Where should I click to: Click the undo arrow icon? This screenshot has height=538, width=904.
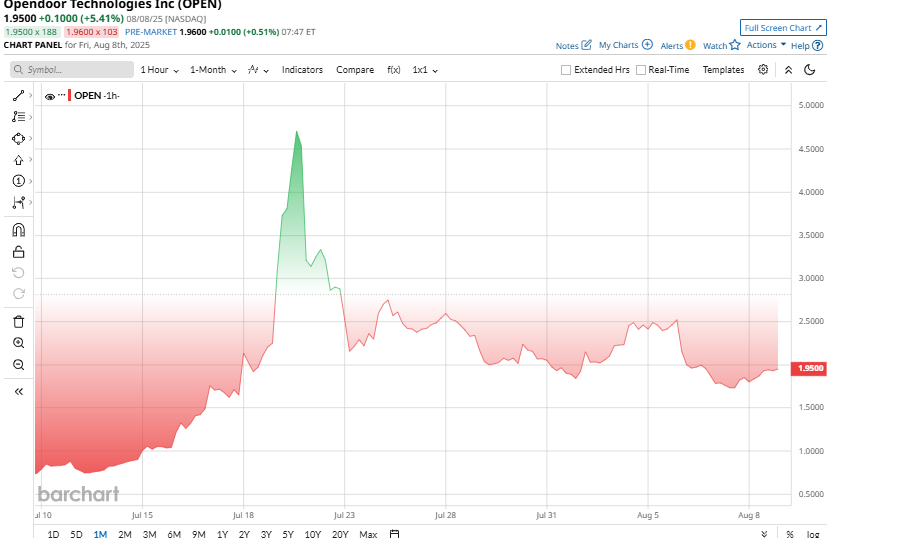point(18,272)
